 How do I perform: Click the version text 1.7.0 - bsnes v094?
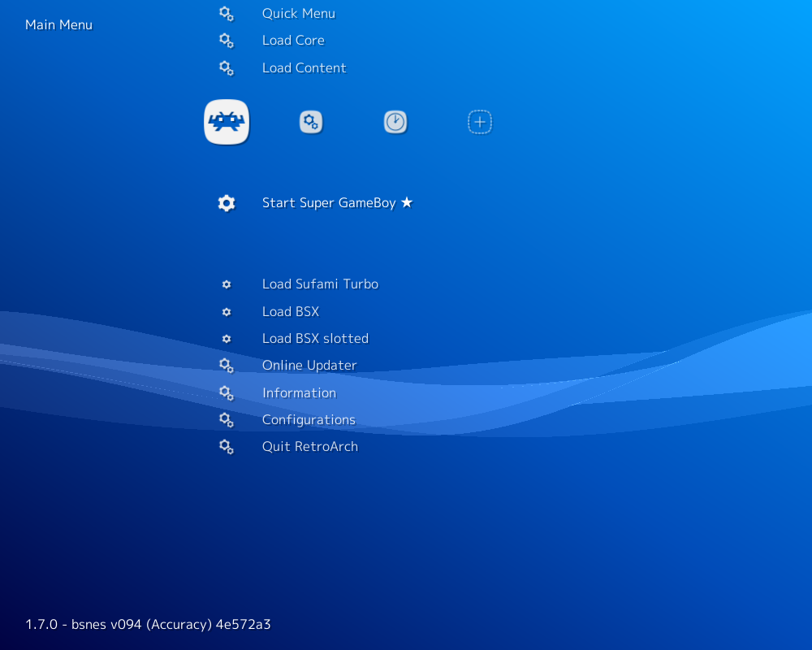tap(148, 624)
